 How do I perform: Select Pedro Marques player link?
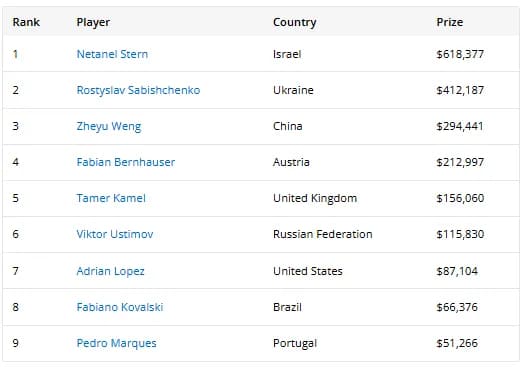pyautogui.click(x=116, y=343)
